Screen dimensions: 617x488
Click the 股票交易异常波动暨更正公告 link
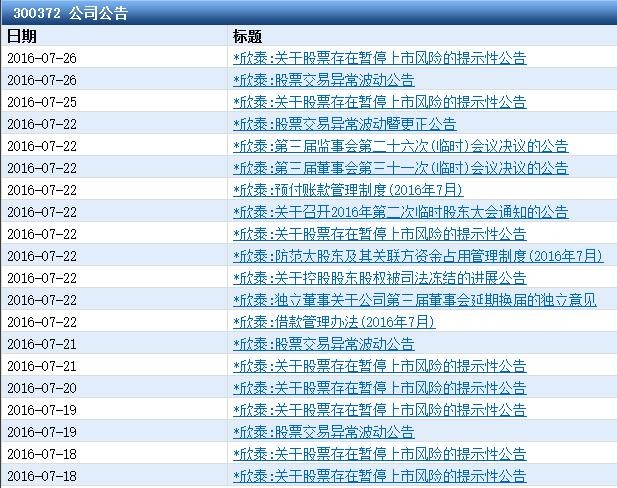(x=344, y=124)
